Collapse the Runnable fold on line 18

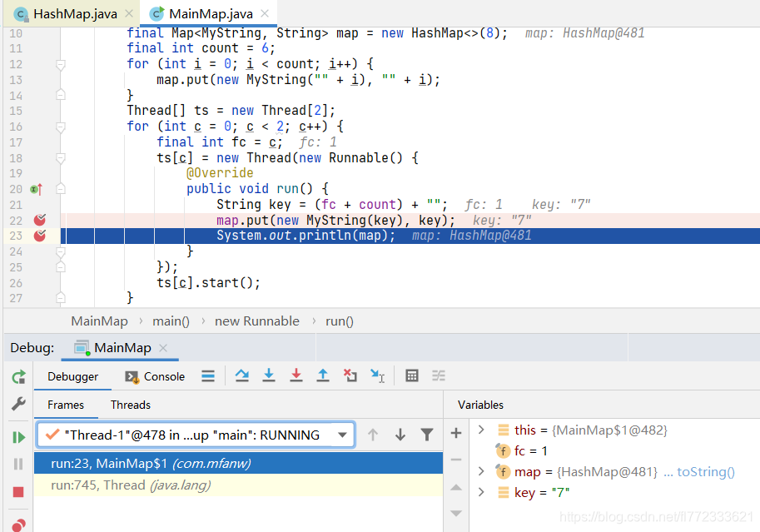coord(61,158)
